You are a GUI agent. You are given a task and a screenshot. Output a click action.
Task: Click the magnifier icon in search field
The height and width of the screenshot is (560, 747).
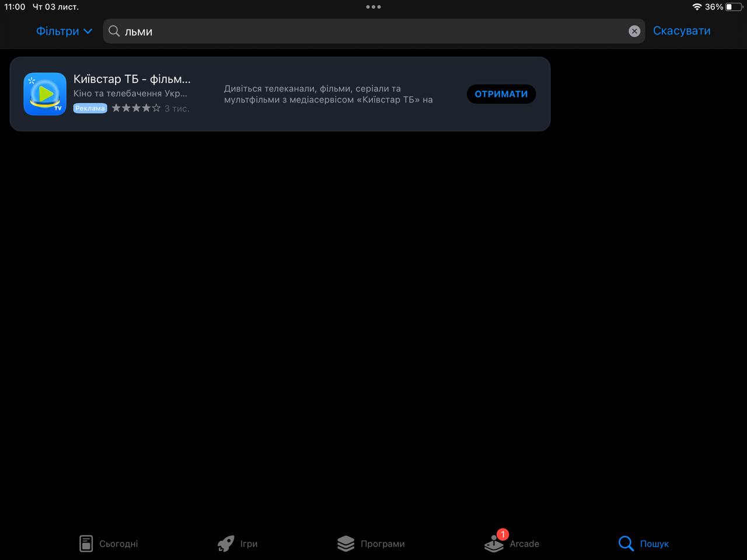(114, 31)
